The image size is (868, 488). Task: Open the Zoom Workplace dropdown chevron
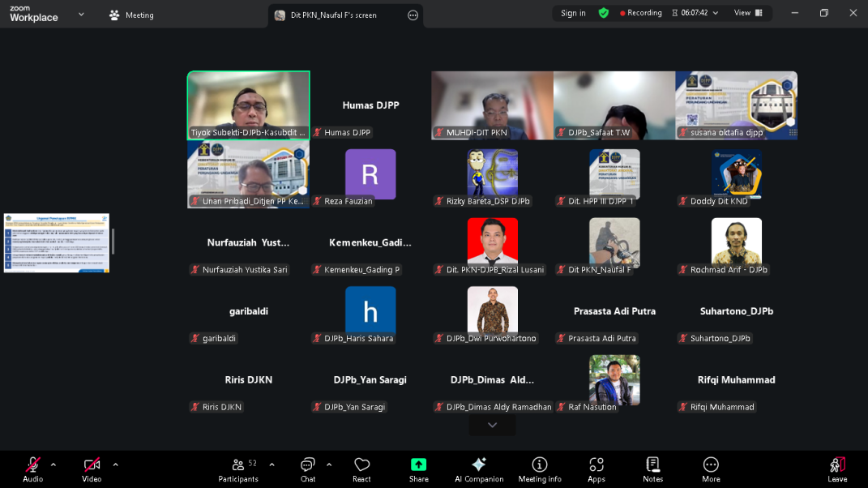coord(81,15)
